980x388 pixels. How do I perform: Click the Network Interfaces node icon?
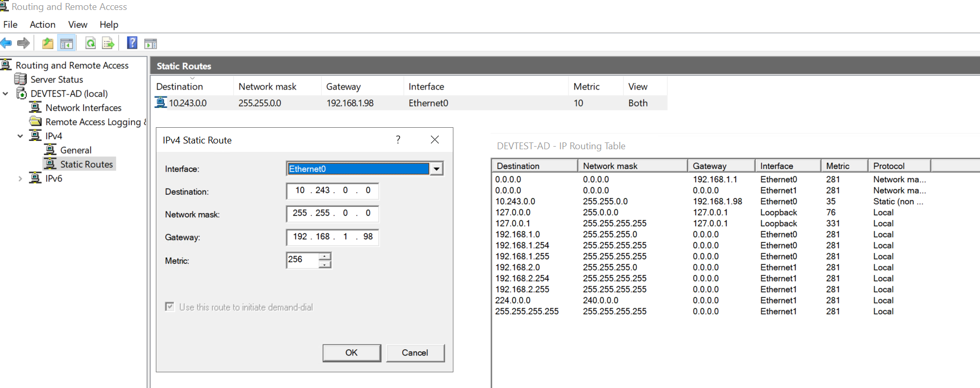click(36, 107)
